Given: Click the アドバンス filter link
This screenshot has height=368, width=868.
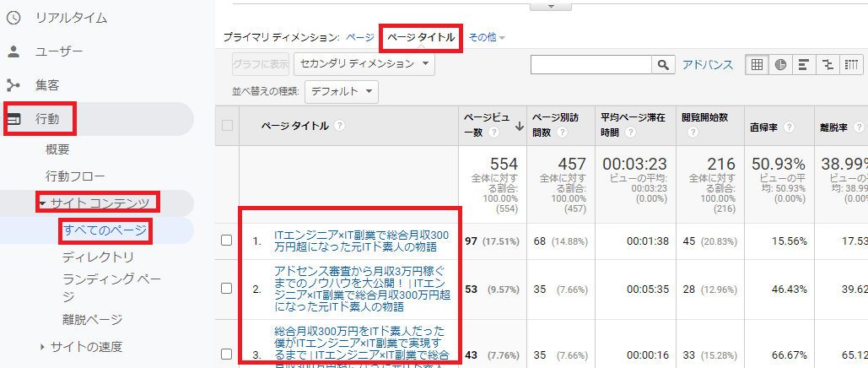Looking at the screenshot, I should (708, 64).
